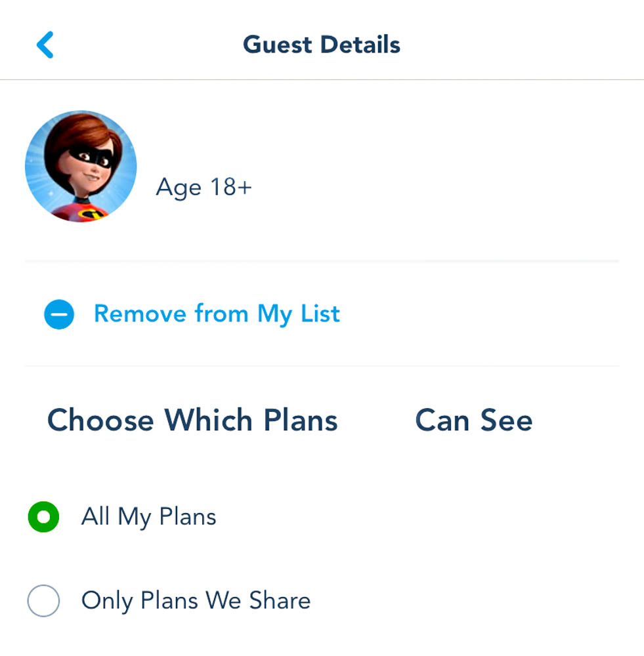This screenshot has height=656, width=644.
Task: Click the word "List" in the remove link
Action: (320, 314)
